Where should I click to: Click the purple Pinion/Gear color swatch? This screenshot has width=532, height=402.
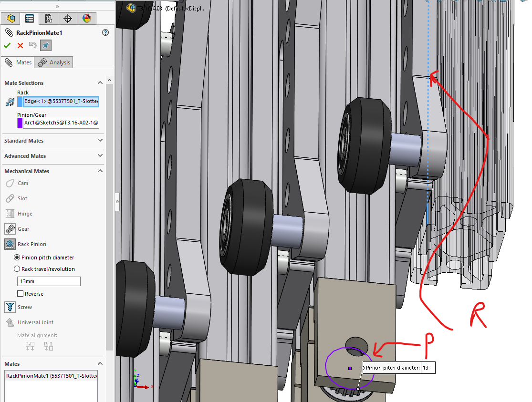20,123
